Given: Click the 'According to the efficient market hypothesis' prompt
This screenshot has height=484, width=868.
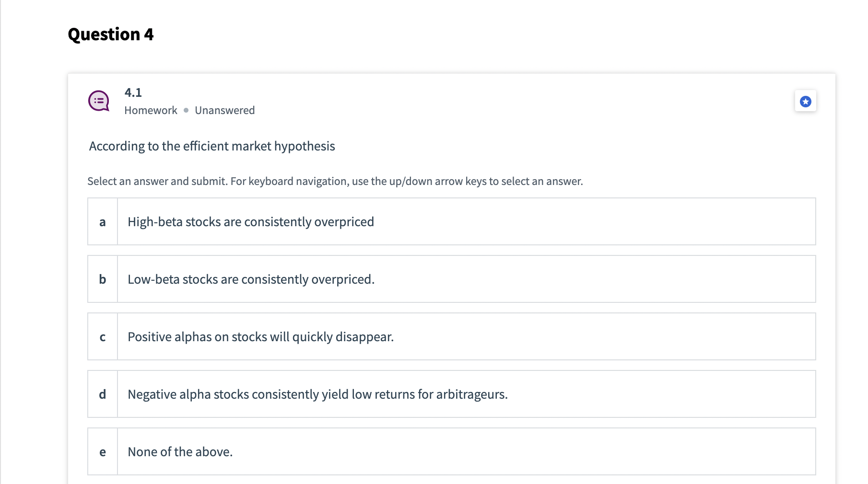Looking at the screenshot, I should (212, 146).
